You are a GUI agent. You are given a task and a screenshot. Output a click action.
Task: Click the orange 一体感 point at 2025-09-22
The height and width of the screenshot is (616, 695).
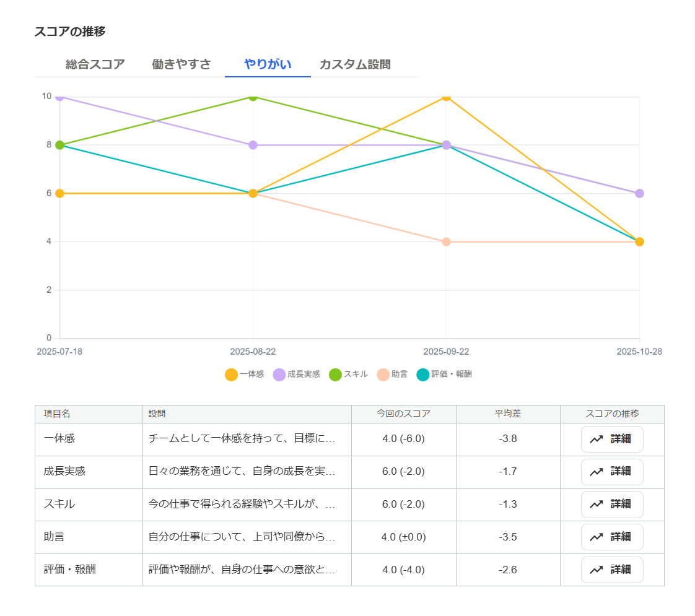(447, 97)
